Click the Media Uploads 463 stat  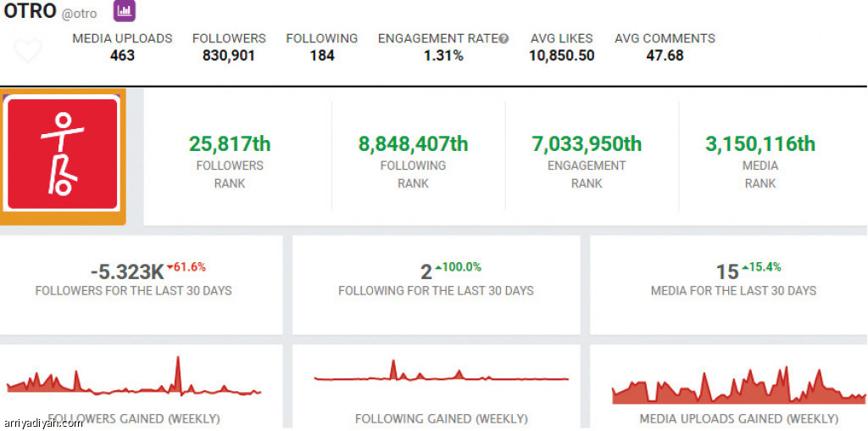122,48
